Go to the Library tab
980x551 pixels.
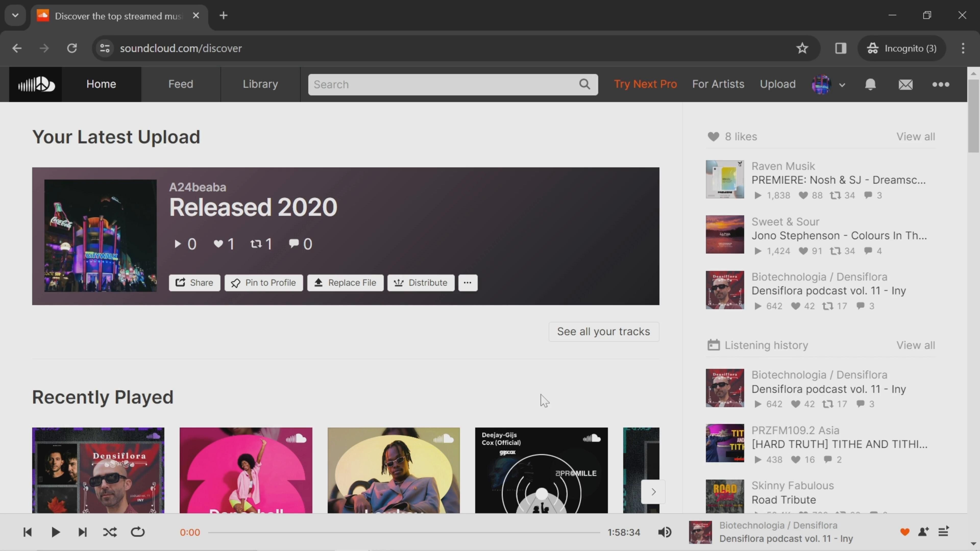pyautogui.click(x=260, y=84)
